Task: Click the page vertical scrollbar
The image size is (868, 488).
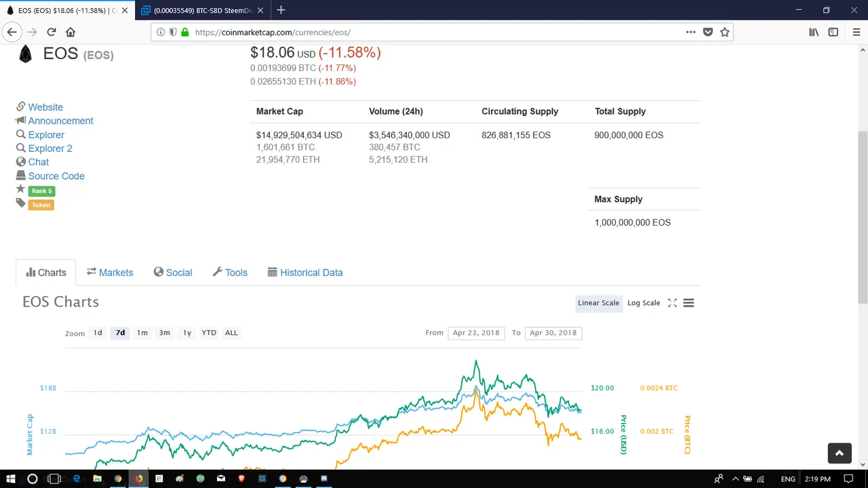Action: coord(863,217)
